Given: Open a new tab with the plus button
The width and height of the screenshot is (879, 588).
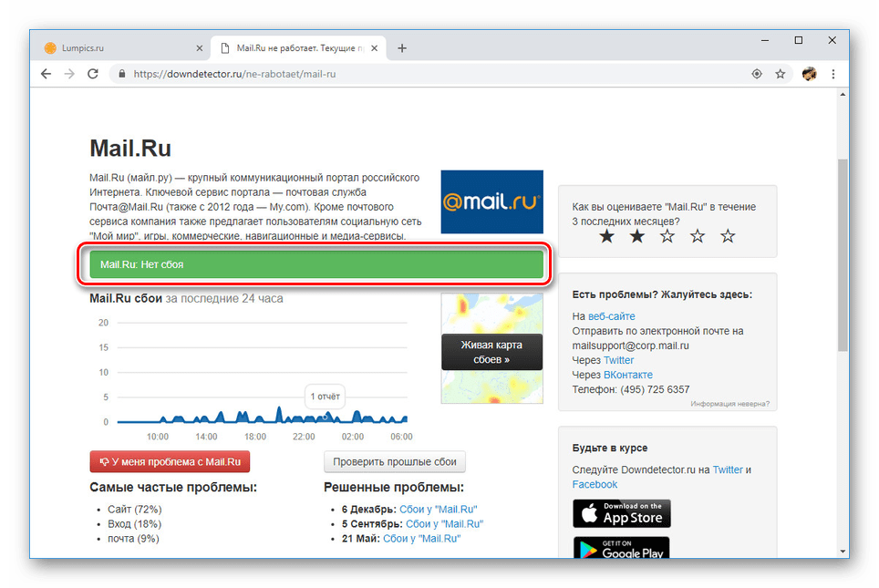Looking at the screenshot, I should coord(402,48).
